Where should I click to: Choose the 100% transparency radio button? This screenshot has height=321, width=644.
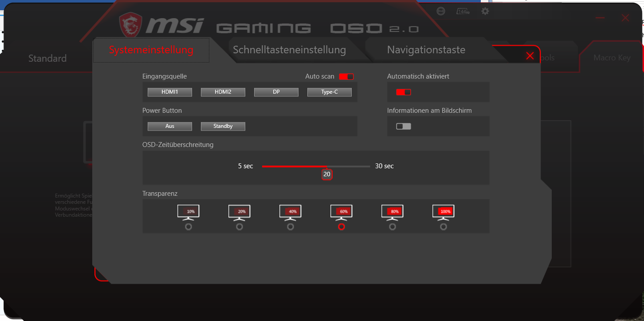point(443,226)
